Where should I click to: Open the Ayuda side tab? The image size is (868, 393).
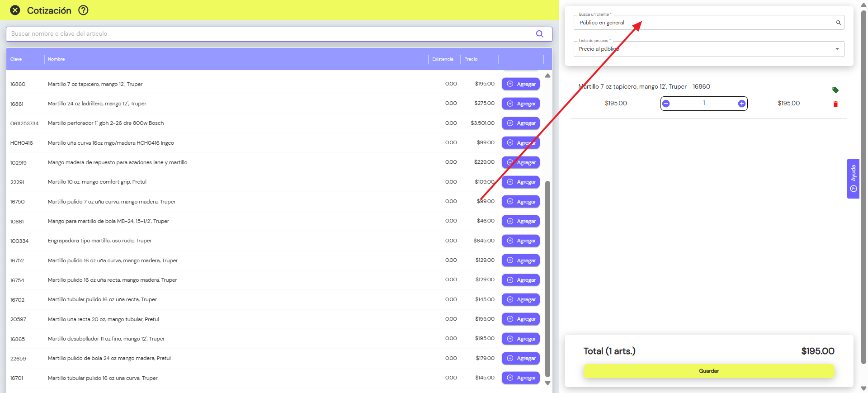853,178
